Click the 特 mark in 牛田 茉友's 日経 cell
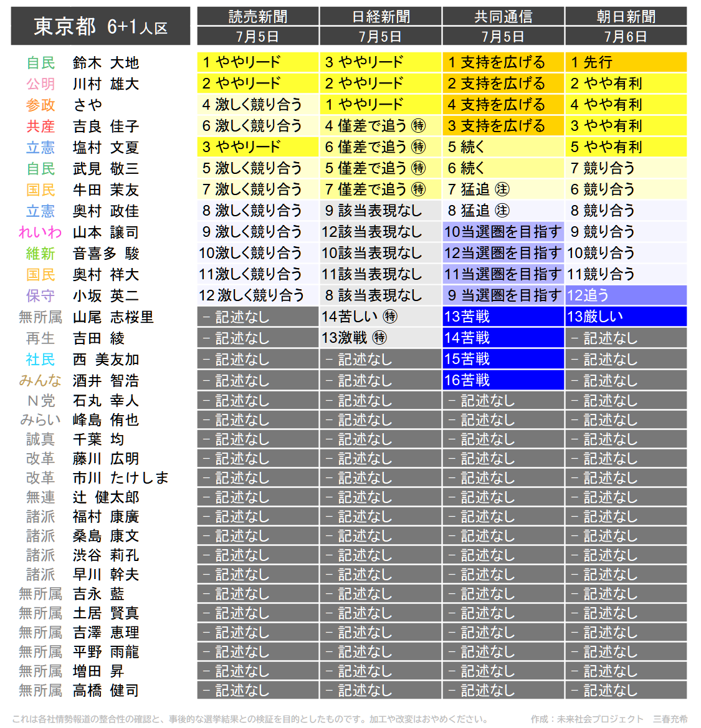The width and height of the screenshot is (701, 728). [x=418, y=189]
